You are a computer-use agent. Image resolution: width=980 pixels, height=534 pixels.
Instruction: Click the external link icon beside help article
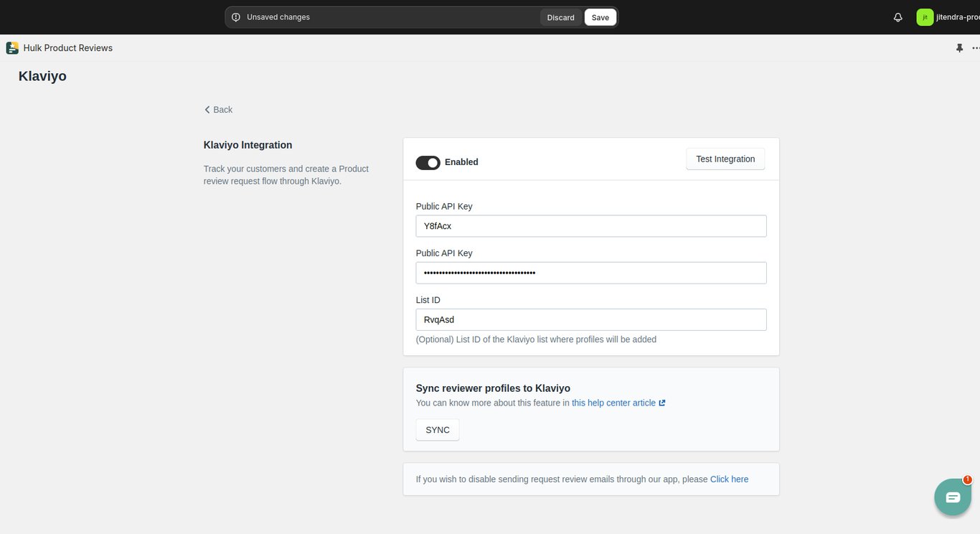click(662, 403)
